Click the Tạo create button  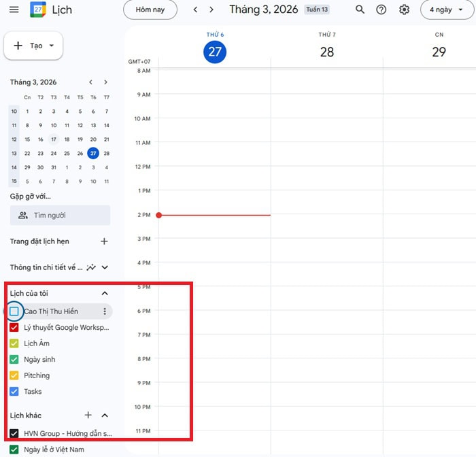point(33,46)
